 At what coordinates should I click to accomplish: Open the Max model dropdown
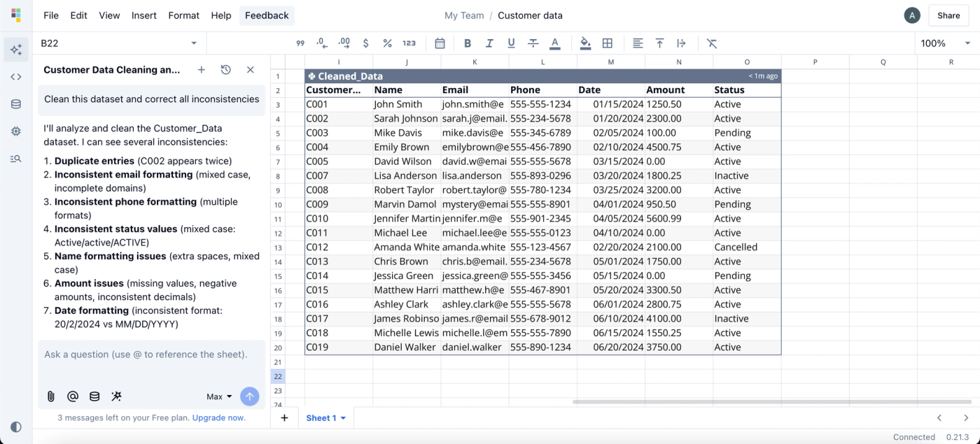[219, 396]
